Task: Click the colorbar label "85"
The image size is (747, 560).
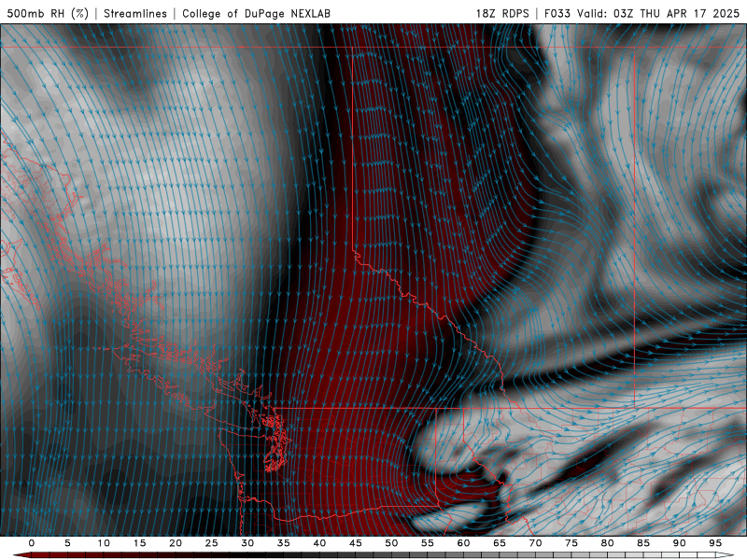Action: pos(643,543)
